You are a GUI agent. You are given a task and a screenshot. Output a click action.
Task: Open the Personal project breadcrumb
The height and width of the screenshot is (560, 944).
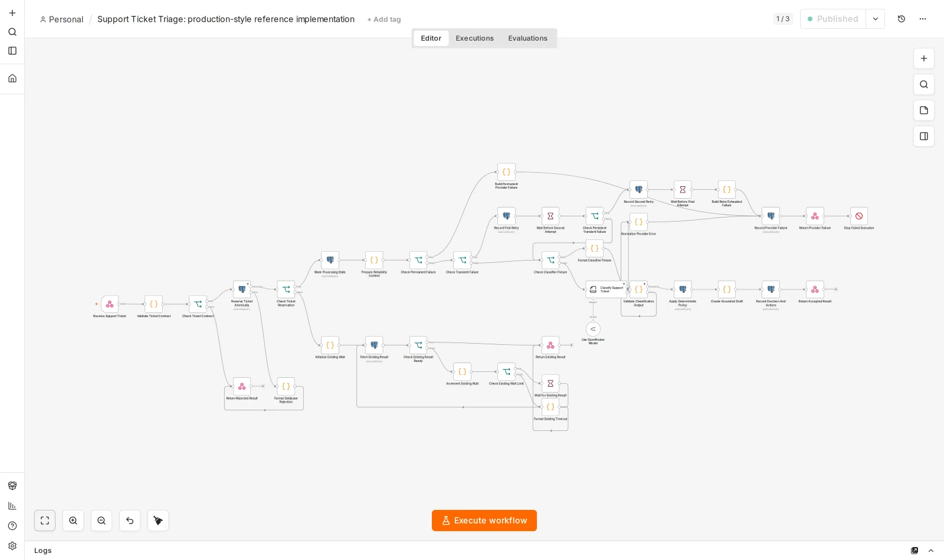coord(62,19)
